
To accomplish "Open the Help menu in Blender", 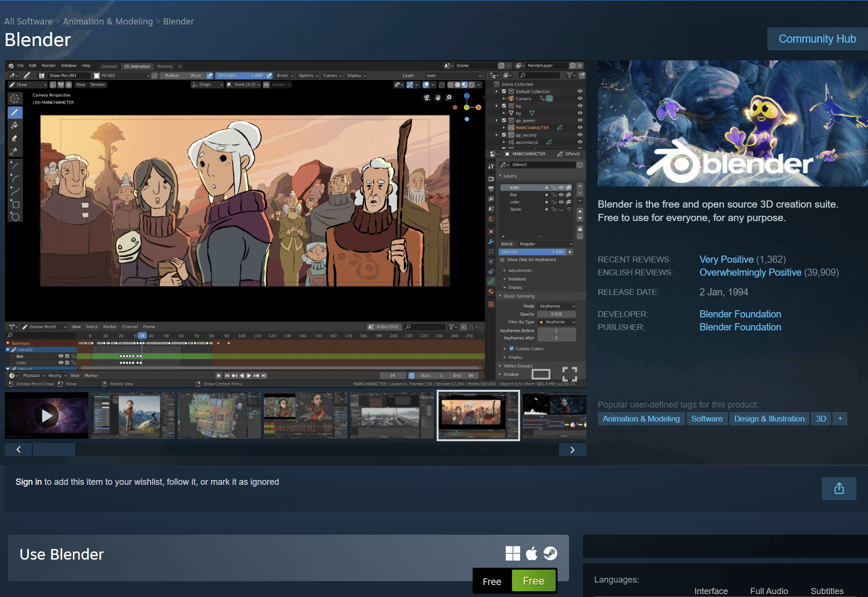I will pos(86,66).
